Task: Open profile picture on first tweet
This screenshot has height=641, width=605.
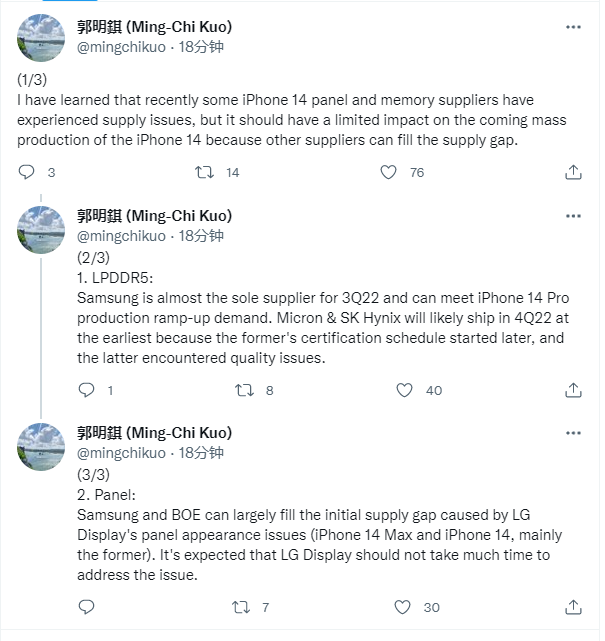Action: 42,38
